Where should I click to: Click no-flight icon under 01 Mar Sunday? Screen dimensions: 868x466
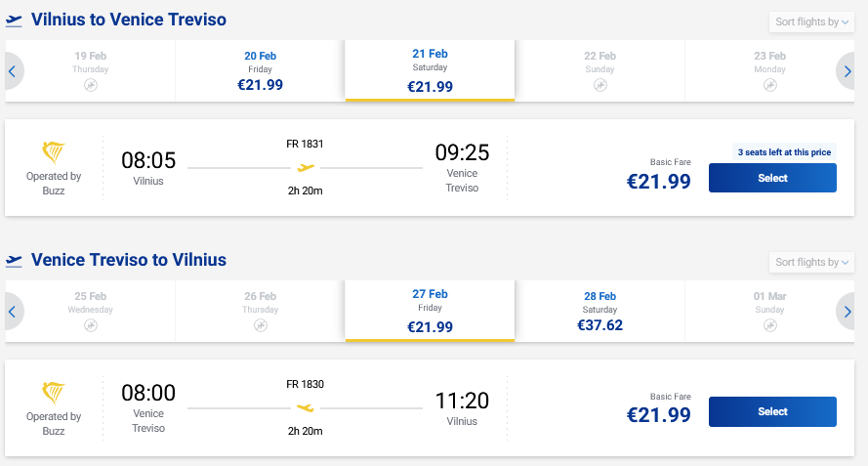tap(769, 326)
